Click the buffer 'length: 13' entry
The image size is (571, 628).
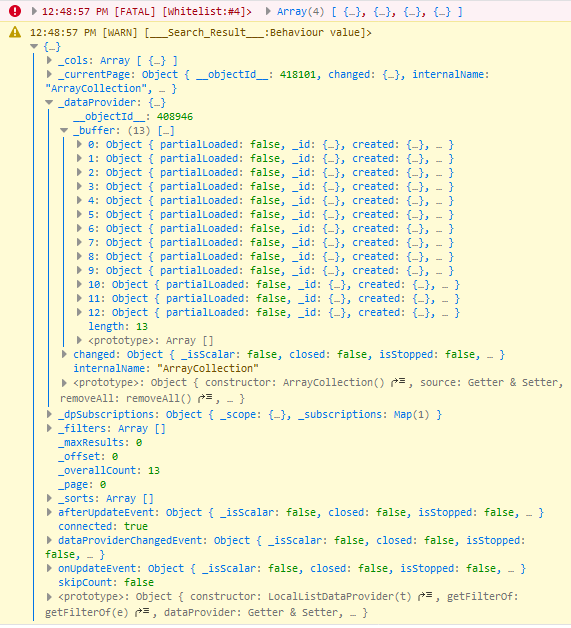[x=118, y=326]
